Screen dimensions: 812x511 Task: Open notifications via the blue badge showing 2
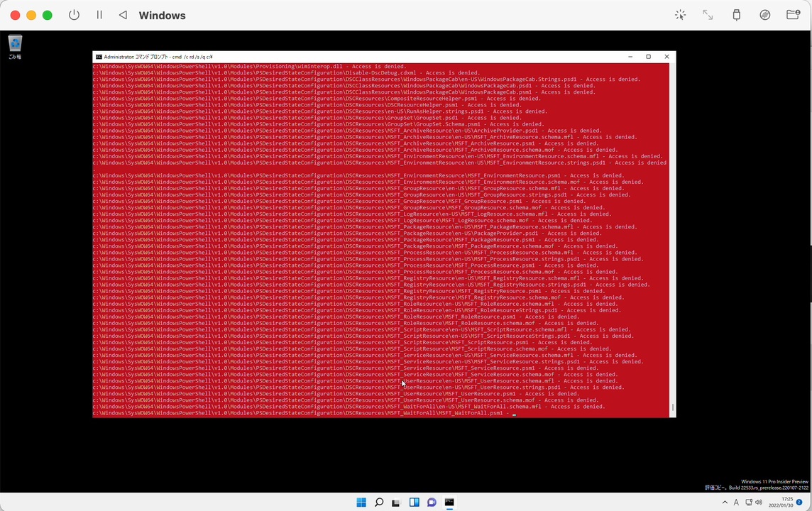[x=799, y=502]
